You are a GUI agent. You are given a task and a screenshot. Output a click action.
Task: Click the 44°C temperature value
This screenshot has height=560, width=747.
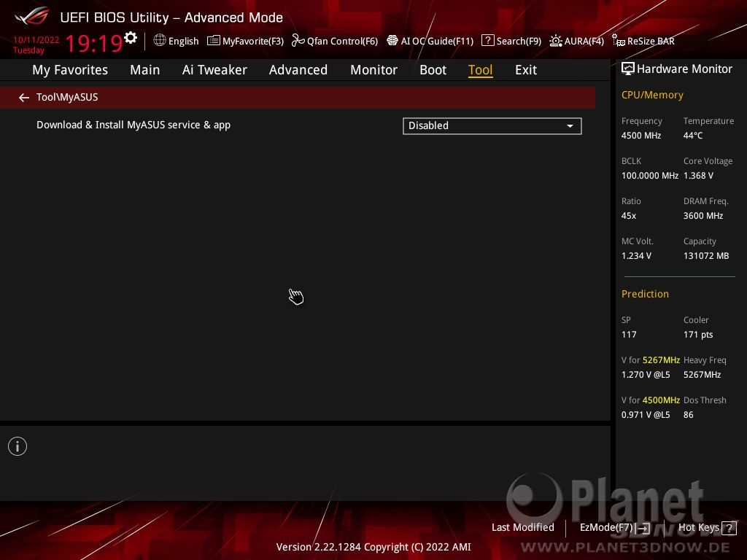693,135
